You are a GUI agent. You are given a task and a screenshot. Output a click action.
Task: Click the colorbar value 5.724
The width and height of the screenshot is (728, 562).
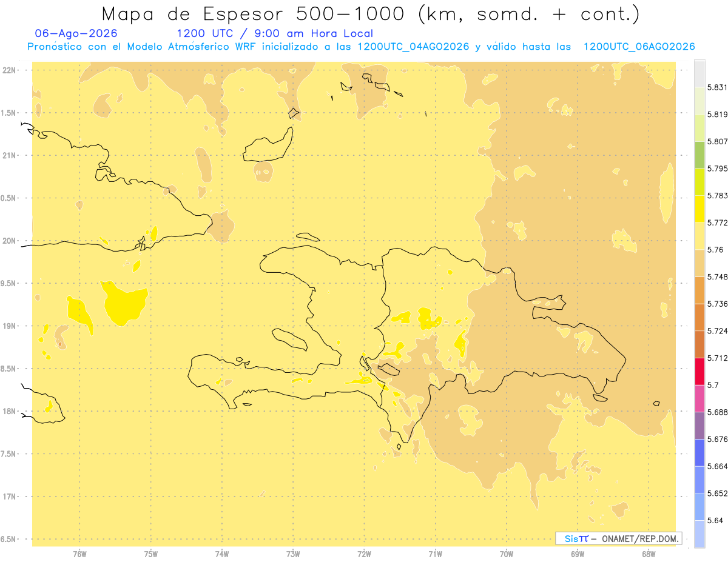point(717,331)
